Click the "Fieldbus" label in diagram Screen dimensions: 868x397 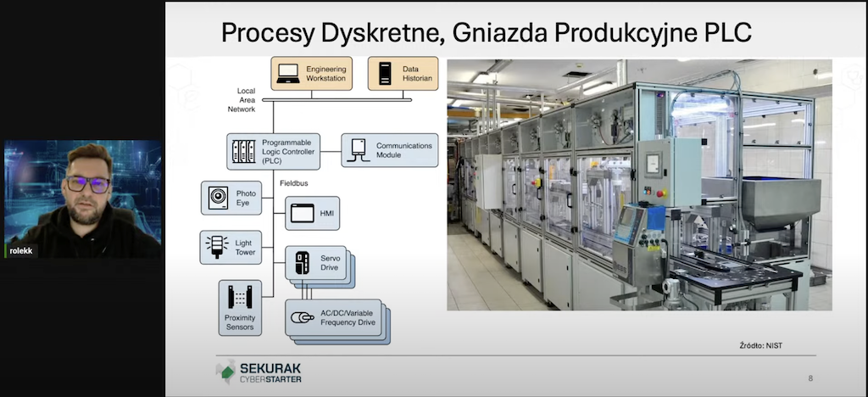point(294,182)
